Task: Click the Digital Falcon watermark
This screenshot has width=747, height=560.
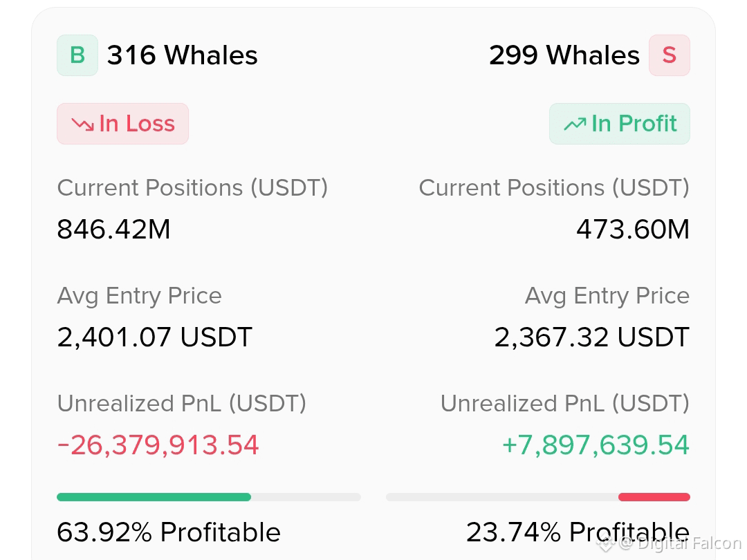Action: pyautogui.click(x=671, y=543)
